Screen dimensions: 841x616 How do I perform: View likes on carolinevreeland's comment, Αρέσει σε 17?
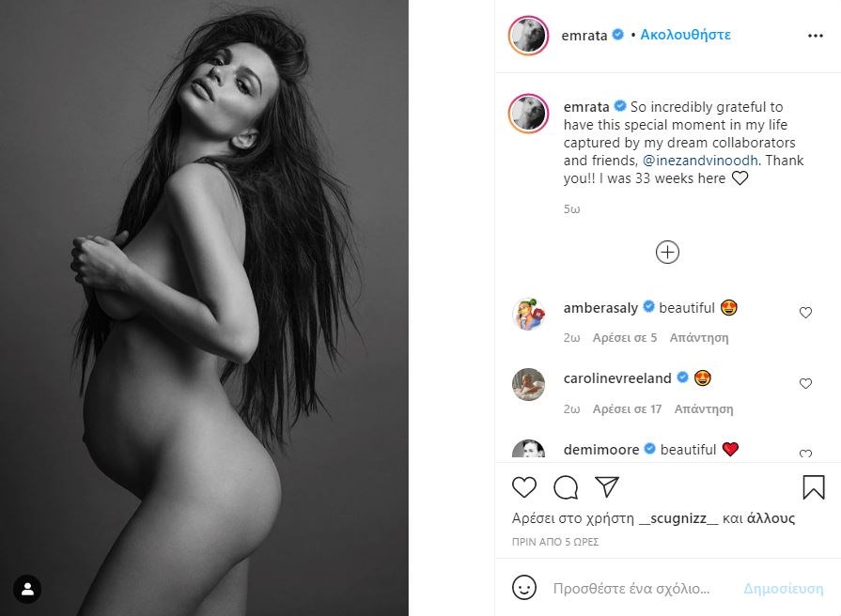pos(627,409)
